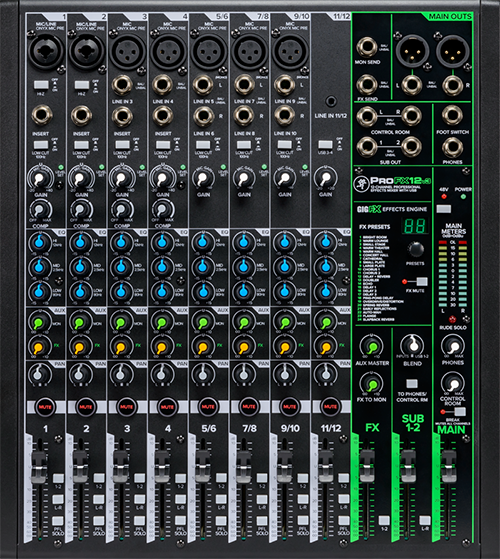Engage the Low Cut switch on channel 3
The width and height of the screenshot is (500, 559).
tap(122, 145)
